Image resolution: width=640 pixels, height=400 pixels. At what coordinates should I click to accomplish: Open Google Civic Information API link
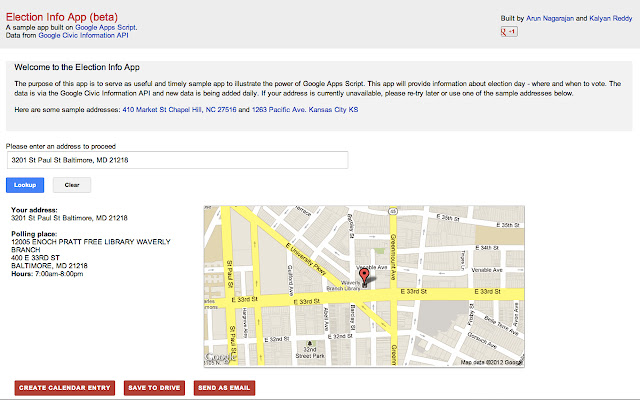(83, 36)
